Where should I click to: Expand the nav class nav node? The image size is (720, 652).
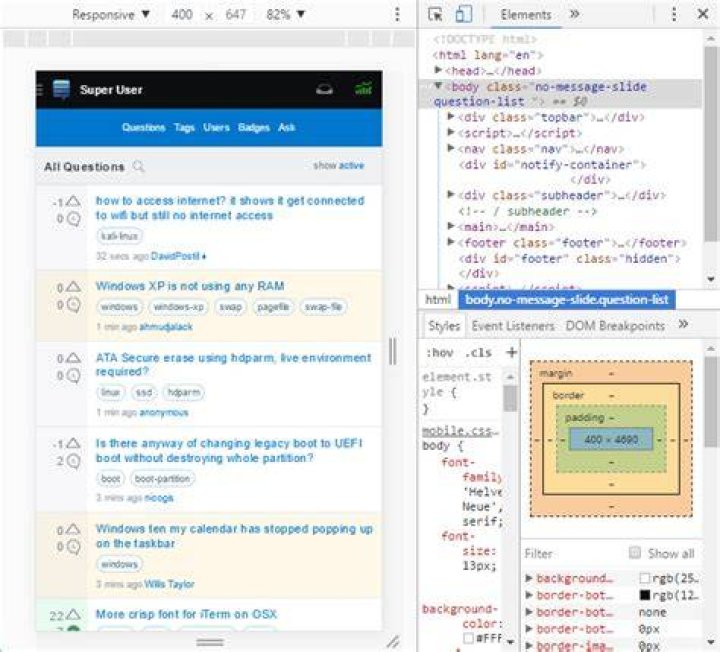click(x=451, y=148)
